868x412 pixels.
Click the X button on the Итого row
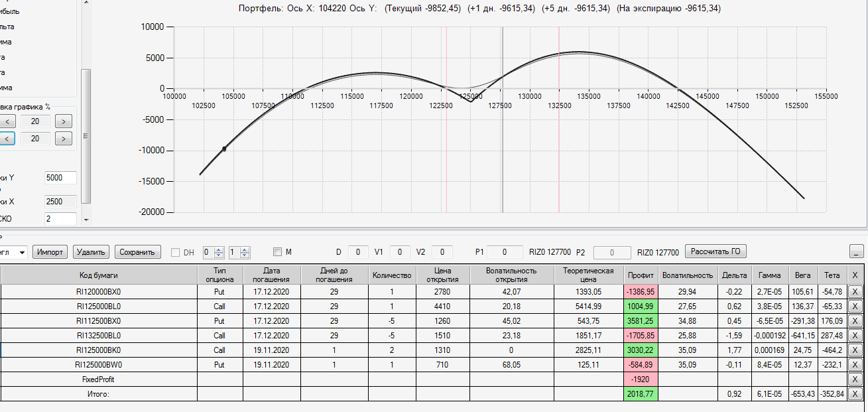coord(855,394)
